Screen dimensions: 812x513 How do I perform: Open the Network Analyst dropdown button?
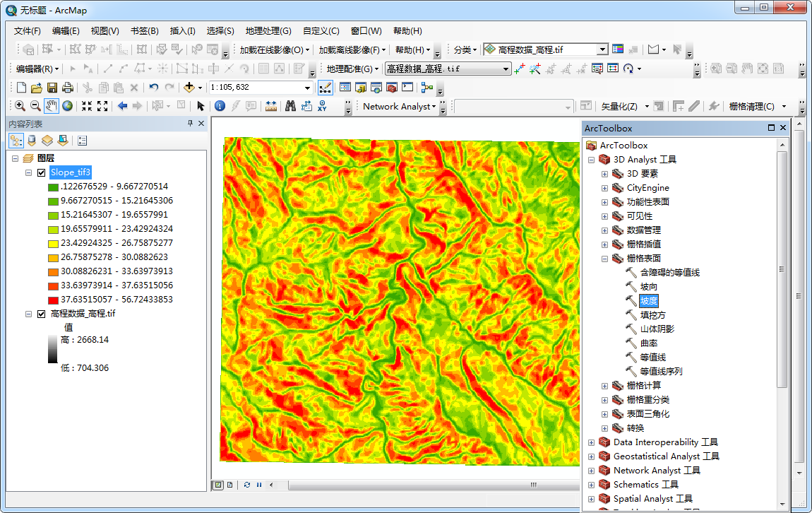click(399, 106)
